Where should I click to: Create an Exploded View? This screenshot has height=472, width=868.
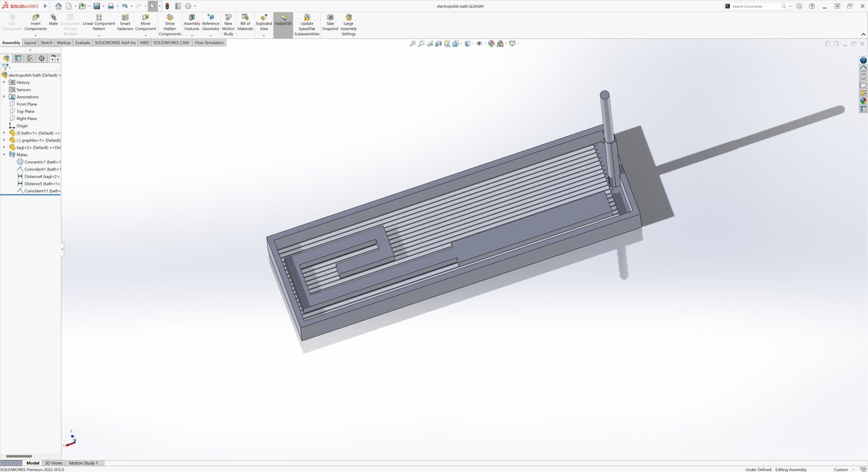click(x=264, y=20)
